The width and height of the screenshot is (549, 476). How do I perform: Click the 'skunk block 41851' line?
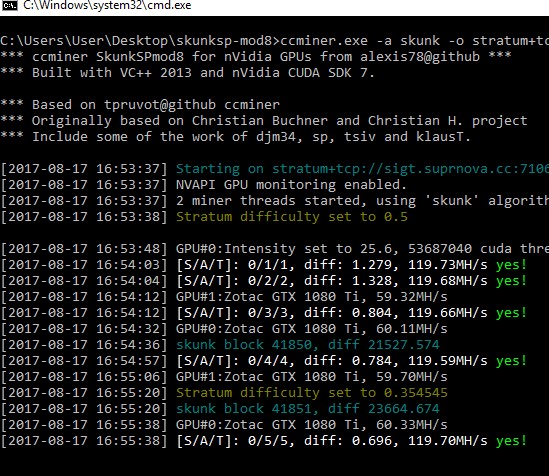[220, 409]
